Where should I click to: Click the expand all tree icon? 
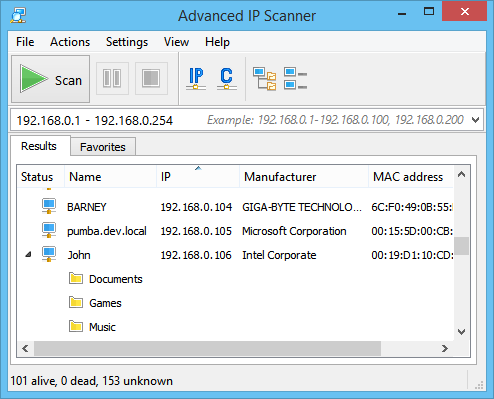(265, 79)
